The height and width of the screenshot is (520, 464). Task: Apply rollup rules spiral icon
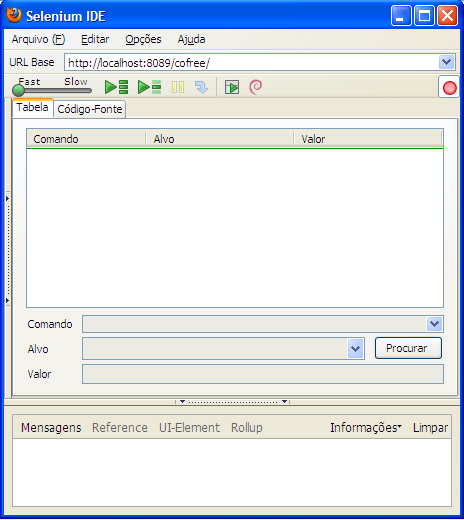[256, 87]
